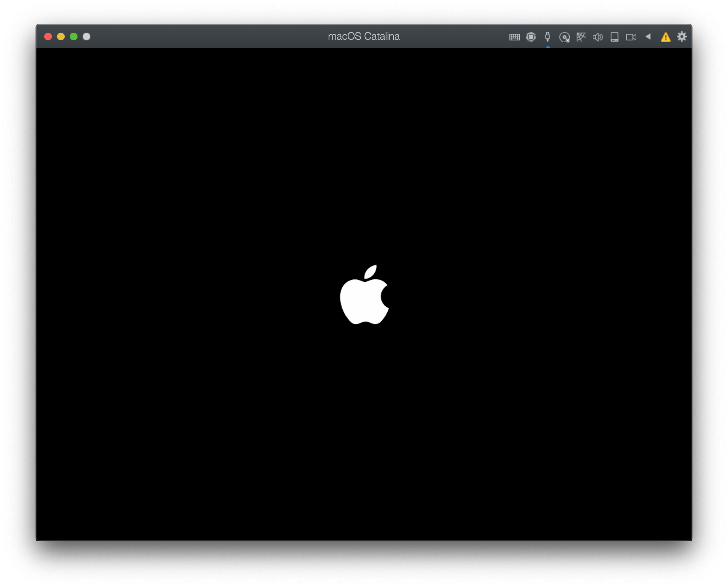The width and height of the screenshot is (728, 588).
Task: Enter full screen with the green button
Action: tap(74, 37)
